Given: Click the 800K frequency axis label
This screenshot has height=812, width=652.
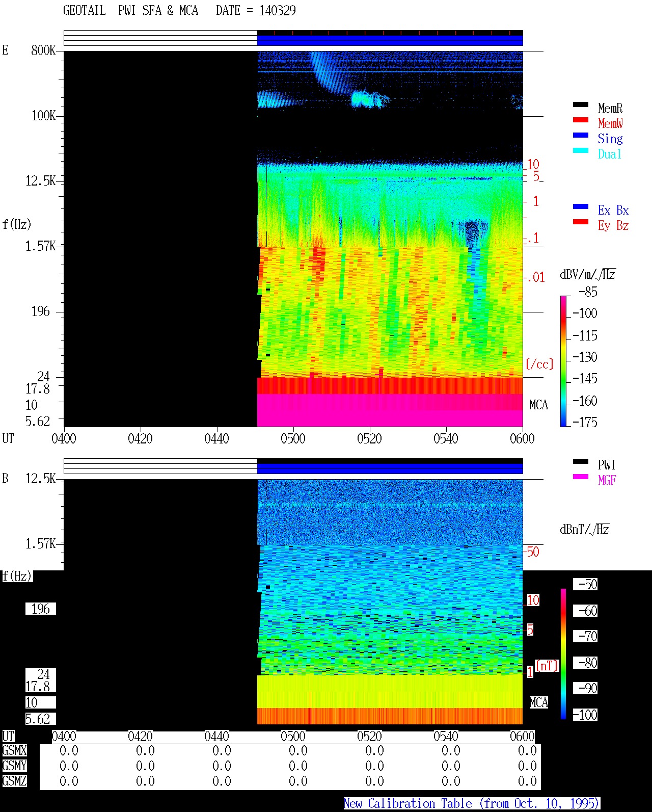Looking at the screenshot, I should 43,50.
